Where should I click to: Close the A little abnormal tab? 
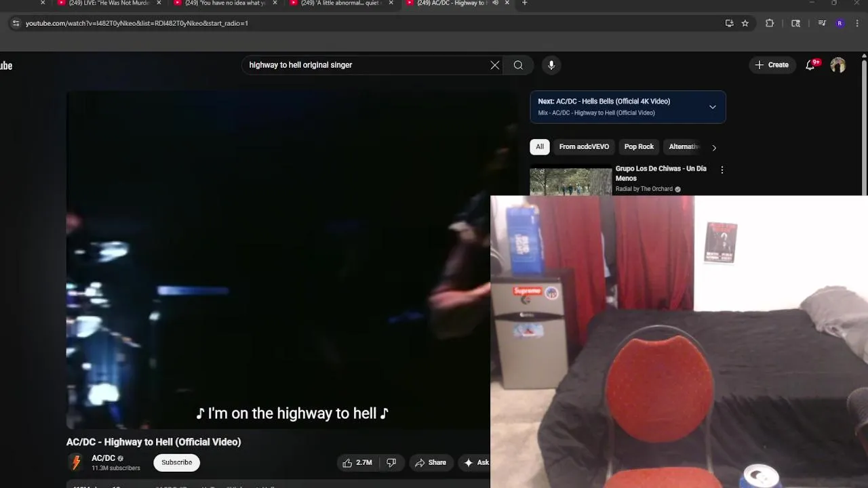[391, 3]
